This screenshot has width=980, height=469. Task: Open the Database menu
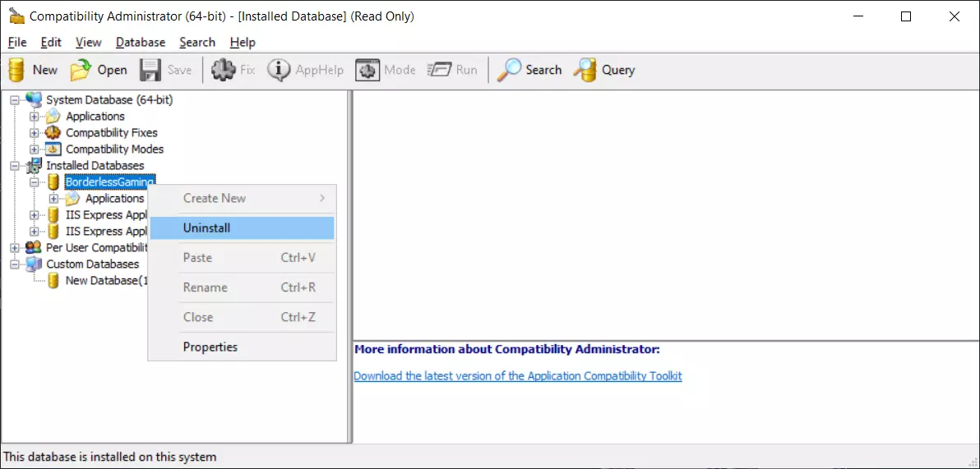coord(141,43)
